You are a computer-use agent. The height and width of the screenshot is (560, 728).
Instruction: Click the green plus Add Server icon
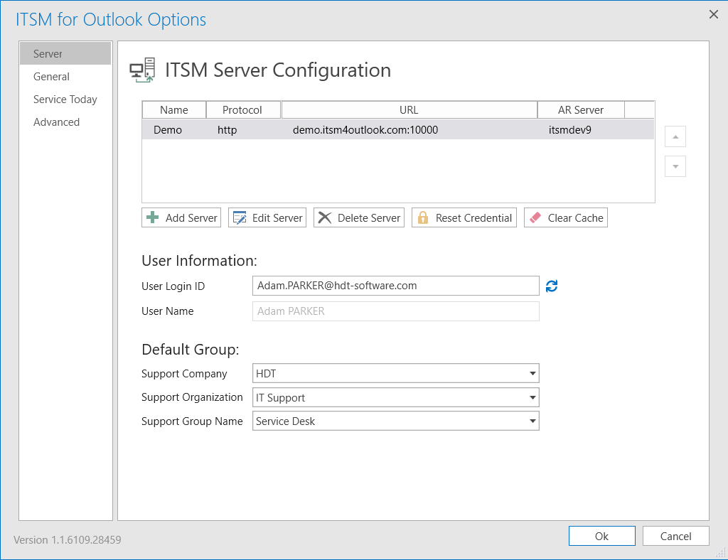152,217
